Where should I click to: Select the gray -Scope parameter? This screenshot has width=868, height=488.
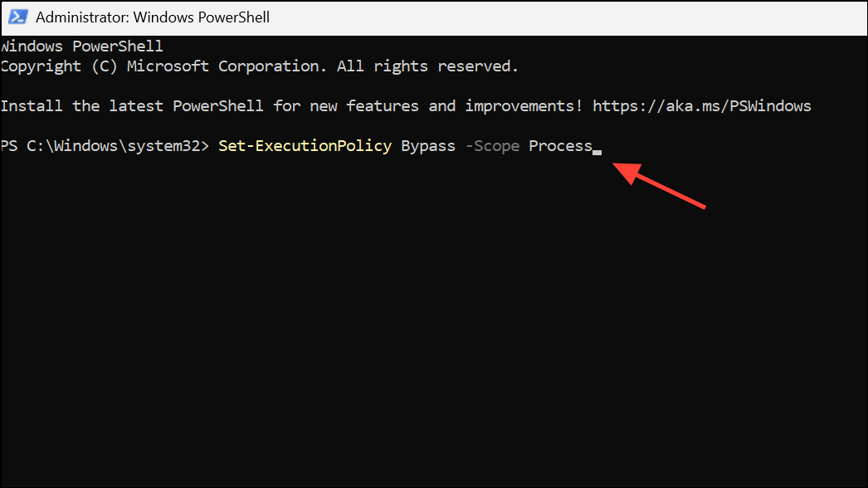click(x=493, y=146)
